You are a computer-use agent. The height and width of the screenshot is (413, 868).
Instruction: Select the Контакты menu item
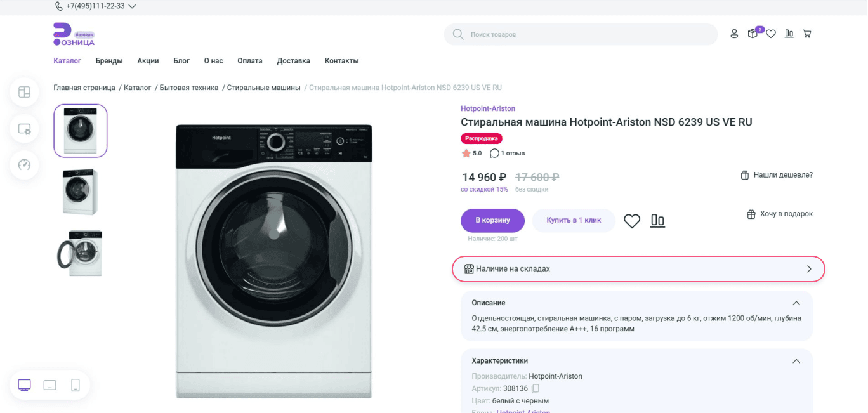[342, 61]
